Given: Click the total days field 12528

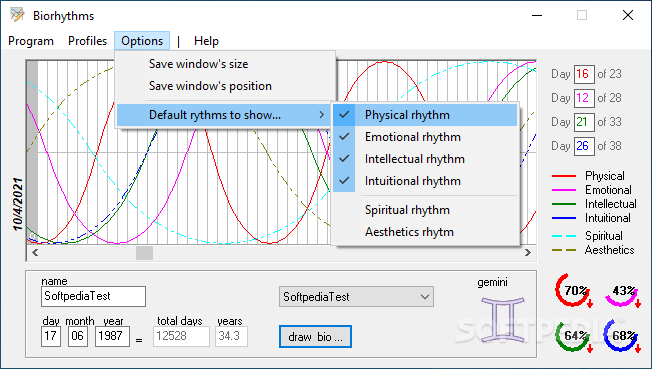Looking at the screenshot, I should [x=181, y=336].
